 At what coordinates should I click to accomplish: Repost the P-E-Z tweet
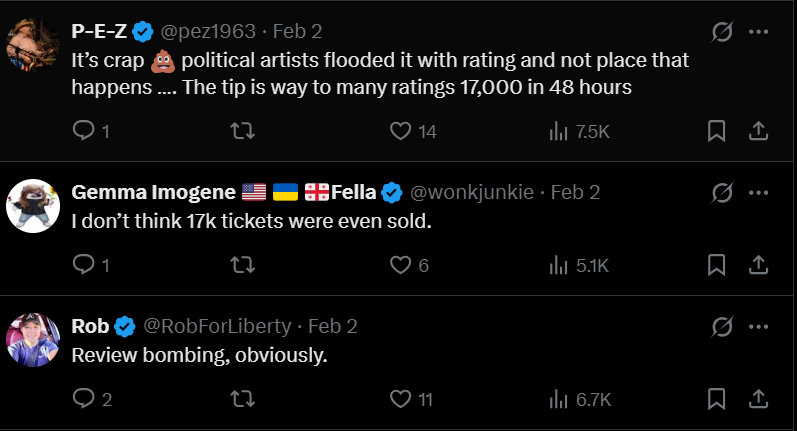[x=241, y=131]
